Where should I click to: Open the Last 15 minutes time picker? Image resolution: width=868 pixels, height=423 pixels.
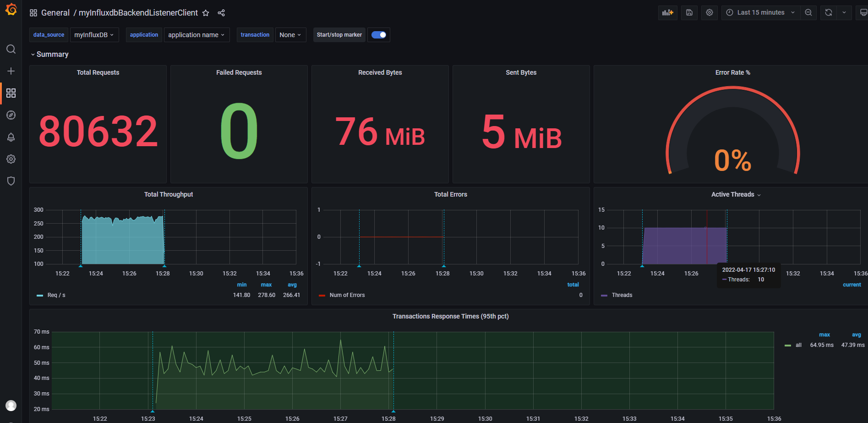pos(760,12)
